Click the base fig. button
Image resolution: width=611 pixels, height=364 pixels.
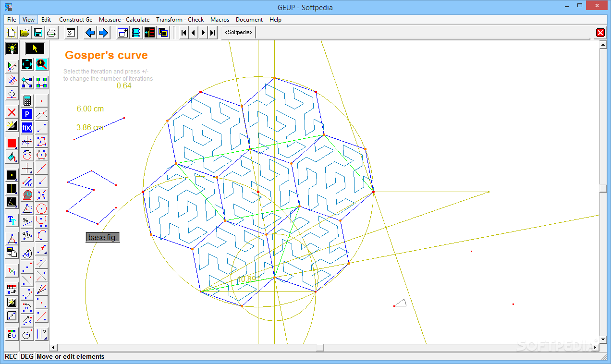pyautogui.click(x=103, y=238)
